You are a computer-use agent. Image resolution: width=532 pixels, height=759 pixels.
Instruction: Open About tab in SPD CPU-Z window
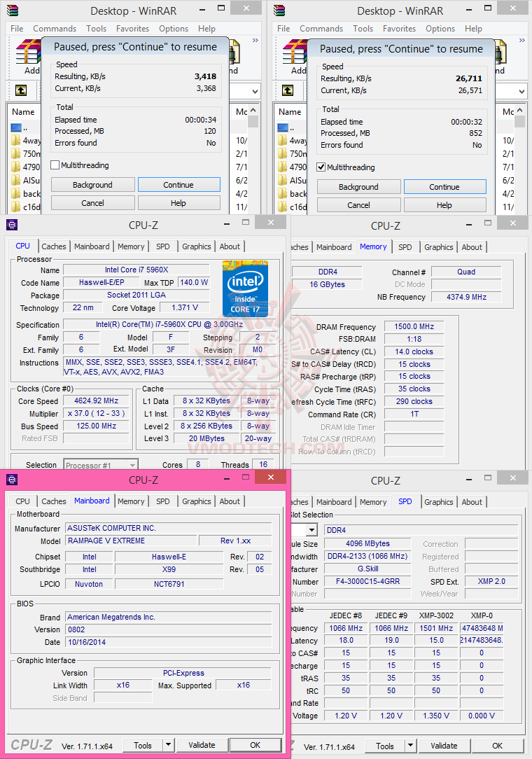click(x=472, y=502)
